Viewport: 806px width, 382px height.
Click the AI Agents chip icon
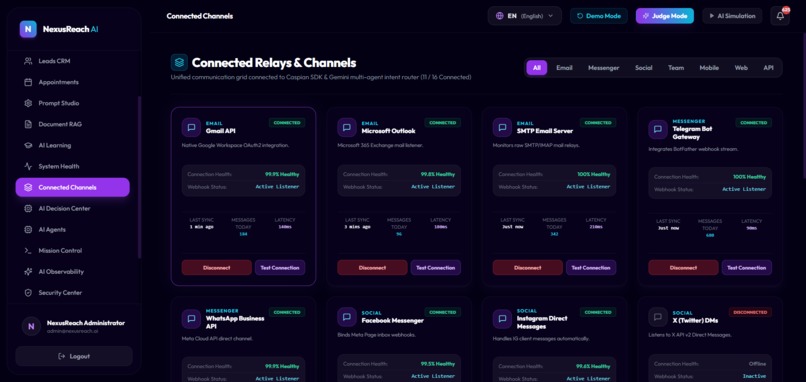[x=28, y=230]
